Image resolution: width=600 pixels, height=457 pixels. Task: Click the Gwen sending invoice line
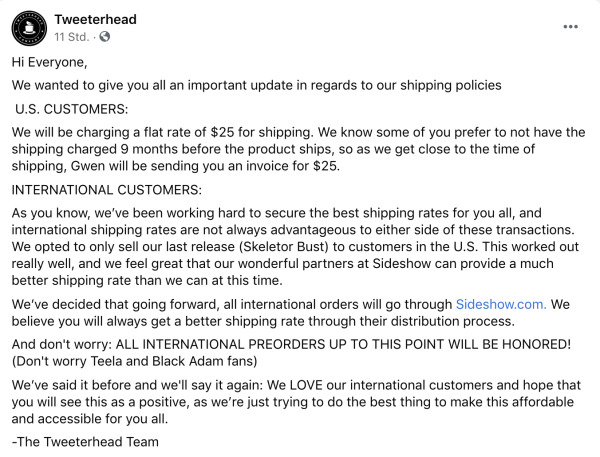tap(176, 166)
